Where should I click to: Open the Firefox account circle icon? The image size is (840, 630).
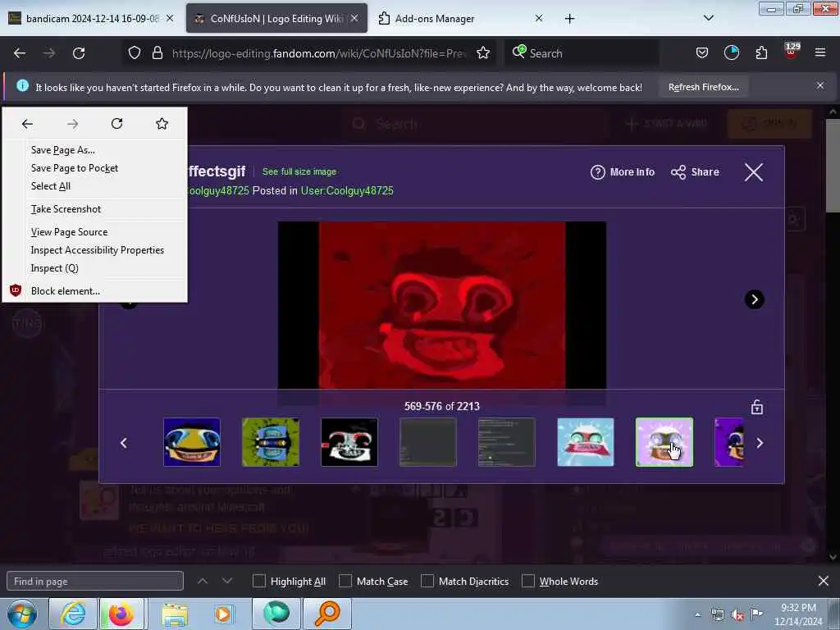pos(731,53)
